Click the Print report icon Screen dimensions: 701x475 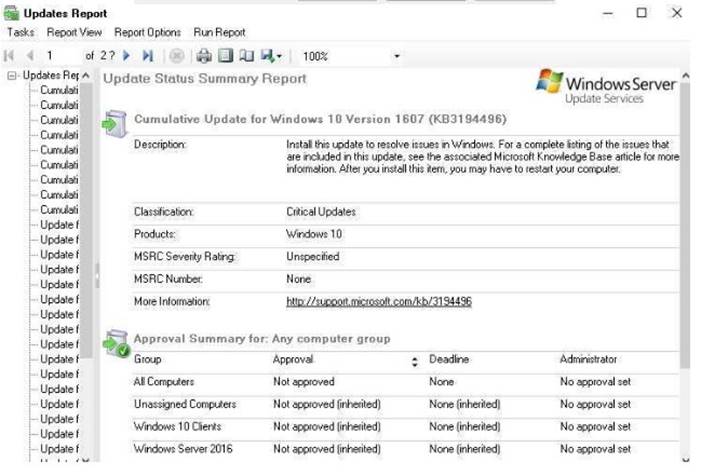204,56
